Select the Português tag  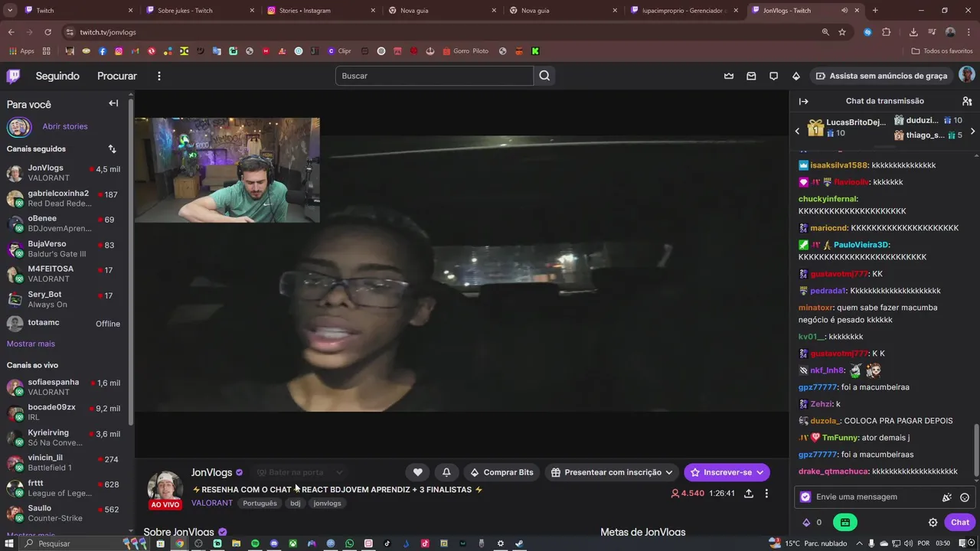[x=260, y=503]
